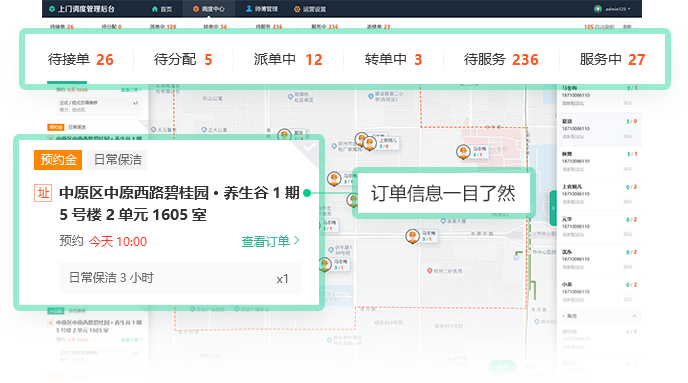This screenshot has width=688, height=383.
Task: Expand the admin123 account dropdown arrow
Action: click(x=629, y=9)
